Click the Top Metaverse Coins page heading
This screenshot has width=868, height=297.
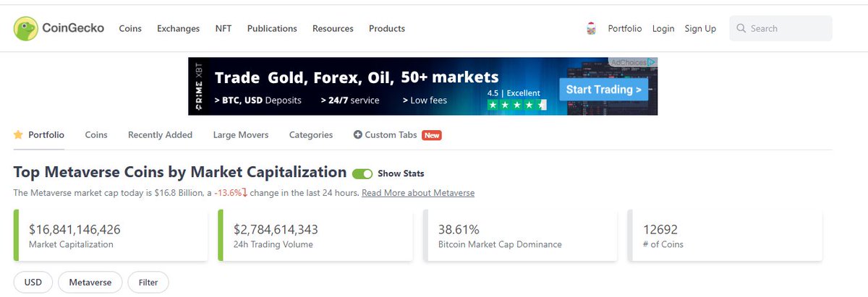[x=180, y=173]
